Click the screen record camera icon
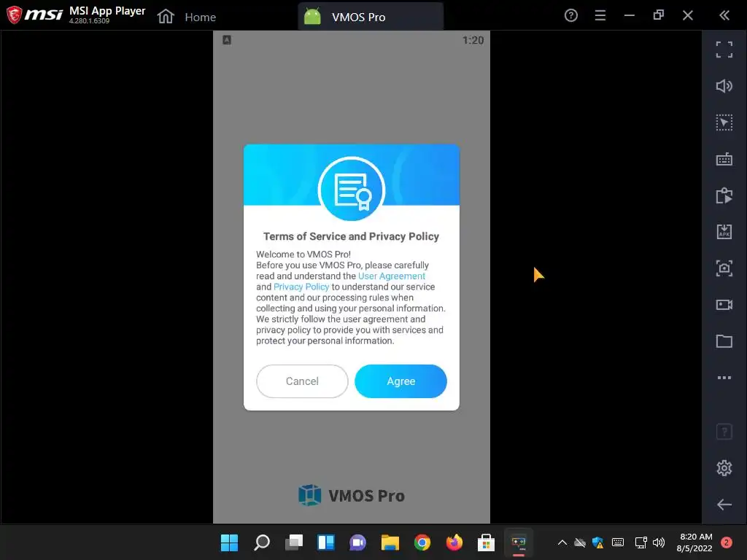Viewport: 747px width, 560px height. pyautogui.click(x=724, y=305)
